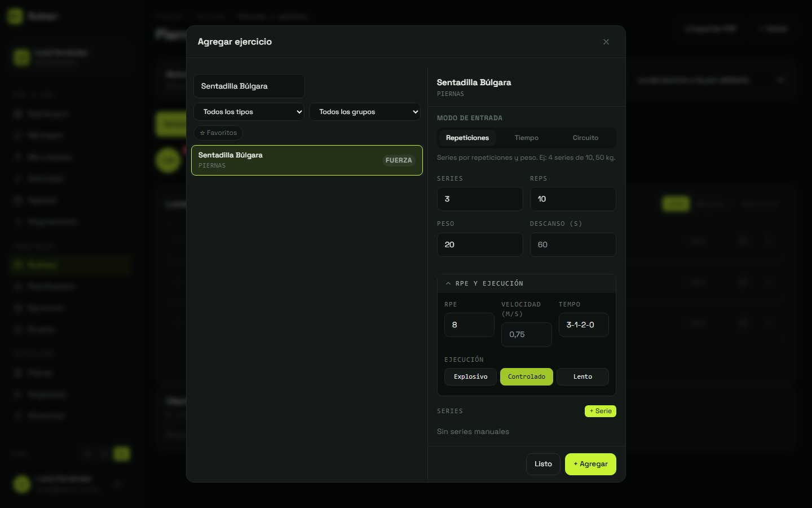Click the exercise search field

[x=249, y=86]
